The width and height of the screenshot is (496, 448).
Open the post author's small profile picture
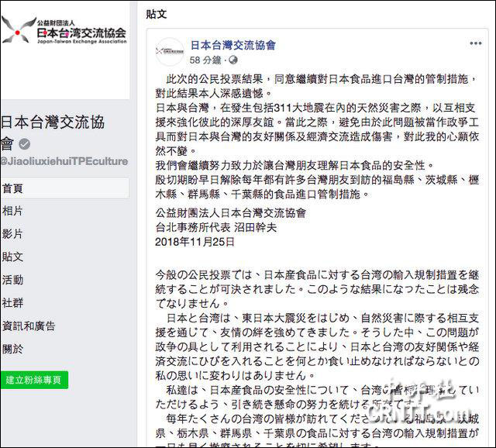pos(170,51)
